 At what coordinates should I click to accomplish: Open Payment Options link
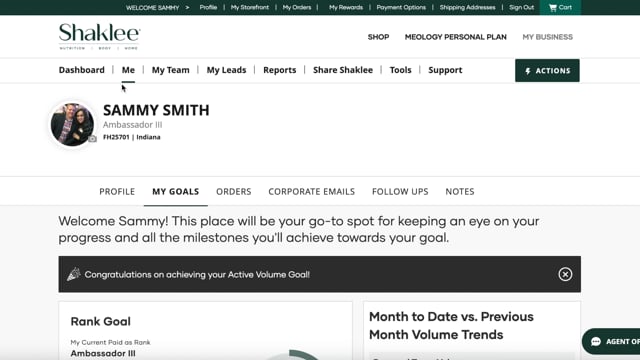401,7
